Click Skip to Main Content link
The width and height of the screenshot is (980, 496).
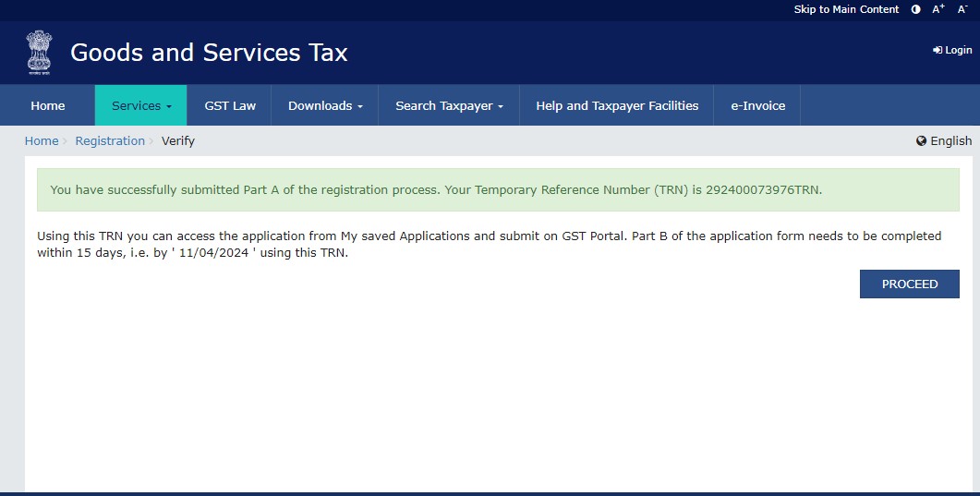click(846, 9)
